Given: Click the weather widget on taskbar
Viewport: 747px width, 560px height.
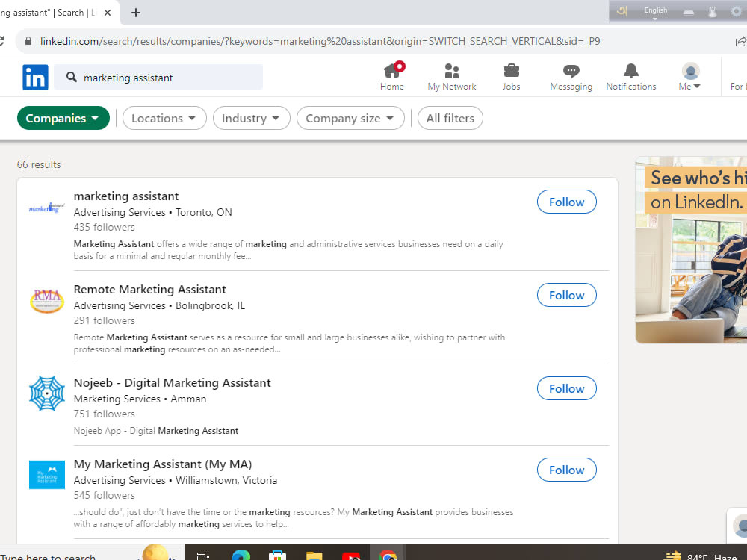Looking at the screenshot, I should tap(701, 556).
